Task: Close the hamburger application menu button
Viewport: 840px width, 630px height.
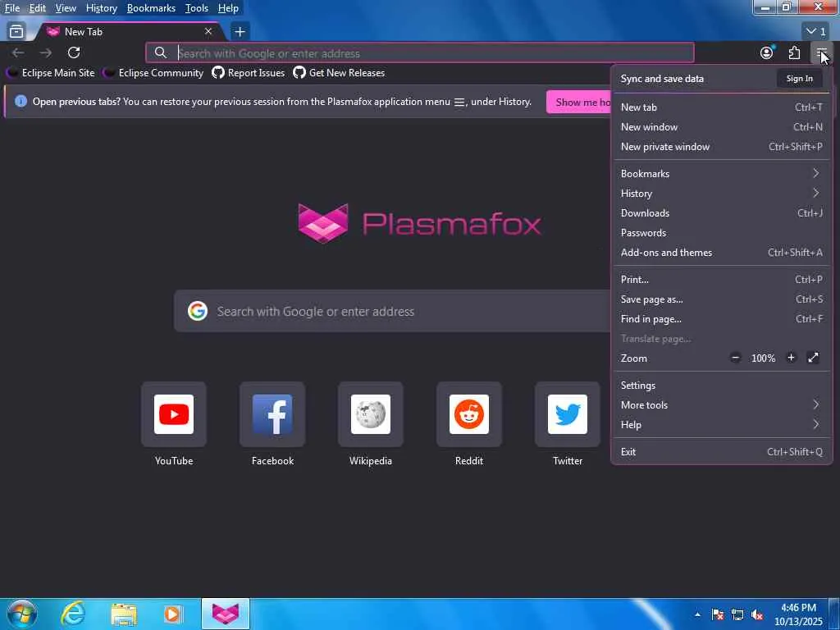Action: (x=822, y=52)
